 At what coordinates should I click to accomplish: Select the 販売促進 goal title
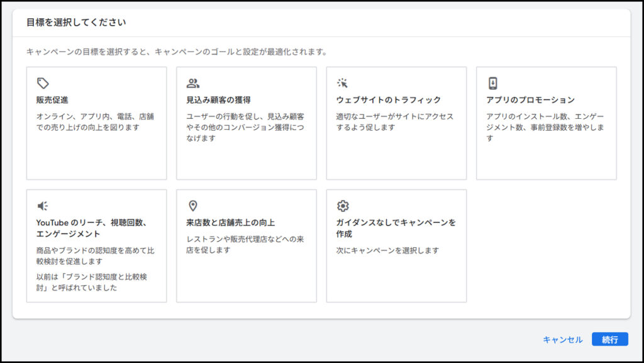52,100
